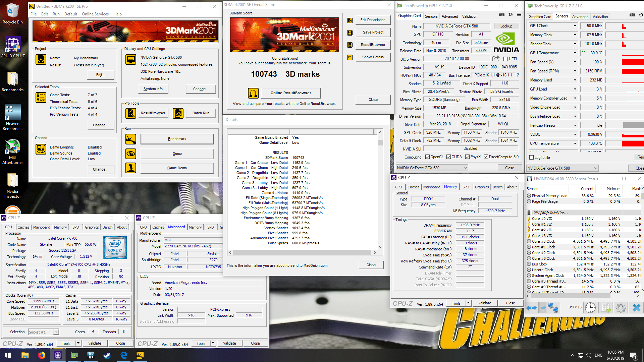Screen dimensions: 644x362
Task: Click the Save Project disk icon
Action: tap(350, 33)
